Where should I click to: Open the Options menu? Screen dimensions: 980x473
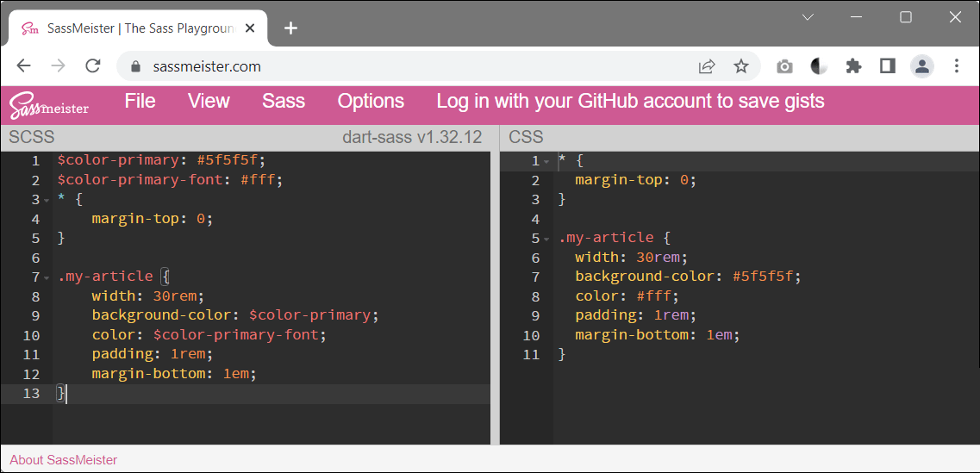pyautogui.click(x=371, y=101)
